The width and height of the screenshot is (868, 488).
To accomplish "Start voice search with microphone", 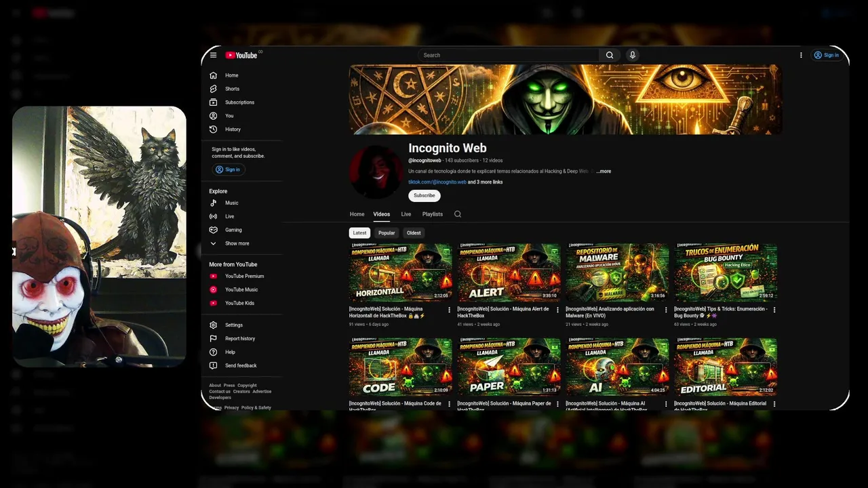I will [x=633, y=55].
